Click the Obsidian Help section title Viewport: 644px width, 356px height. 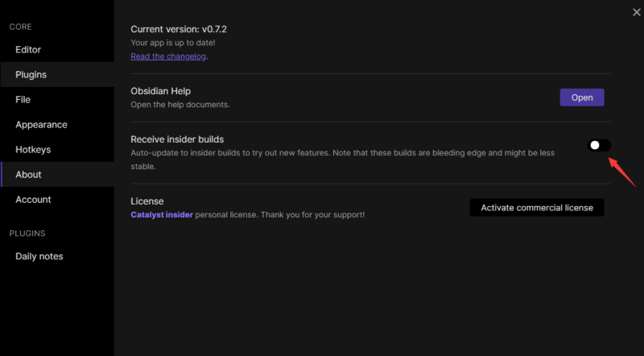[160, 91]
